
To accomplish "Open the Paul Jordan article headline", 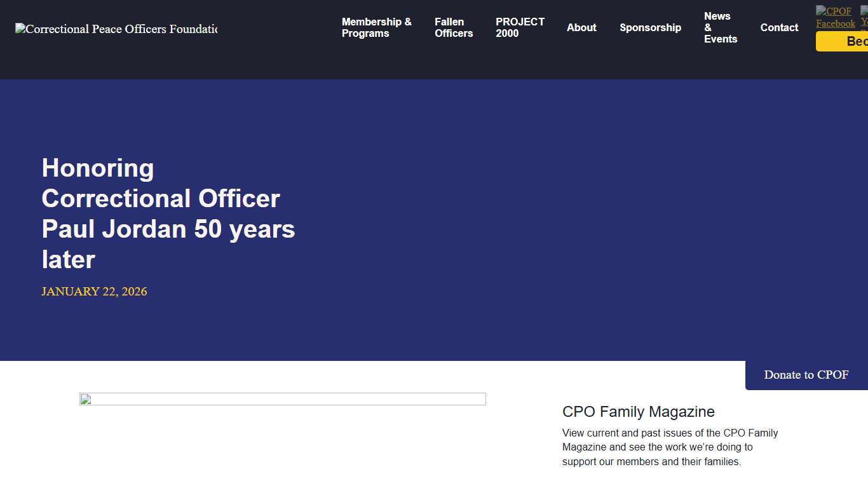I will (168, 213).
